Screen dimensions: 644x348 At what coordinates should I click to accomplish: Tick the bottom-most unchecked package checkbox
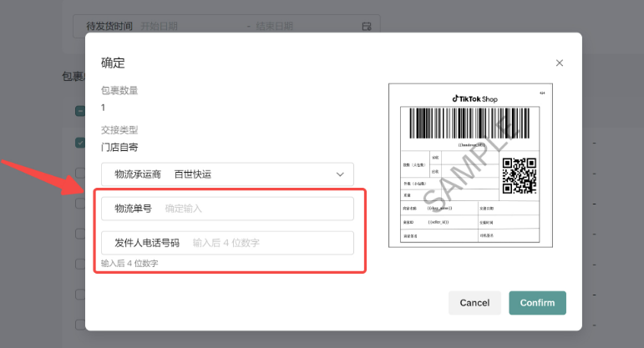pyautogui.click(x=80, y=325)
